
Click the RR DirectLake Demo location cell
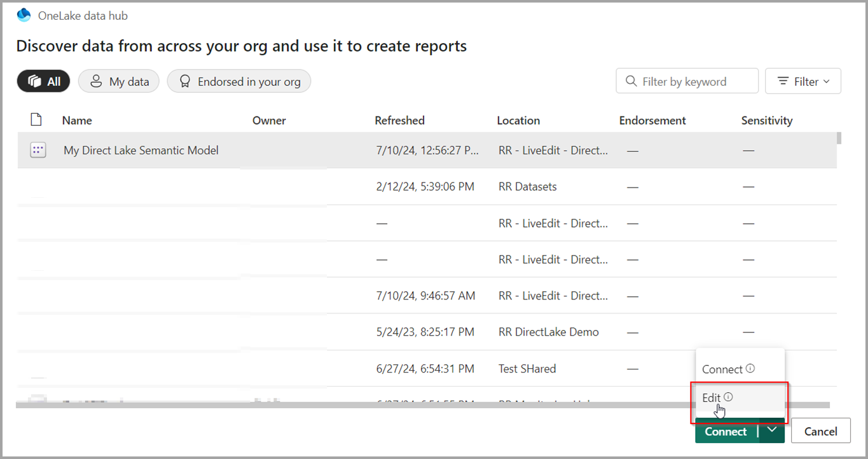pyautogui.click(x=549, y=332)
